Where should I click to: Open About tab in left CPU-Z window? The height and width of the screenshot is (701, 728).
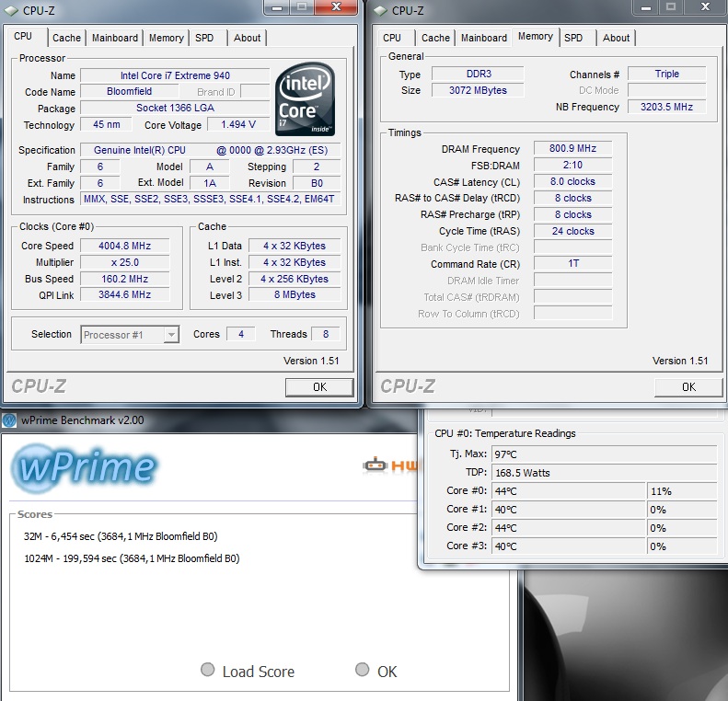click(247, 38)
